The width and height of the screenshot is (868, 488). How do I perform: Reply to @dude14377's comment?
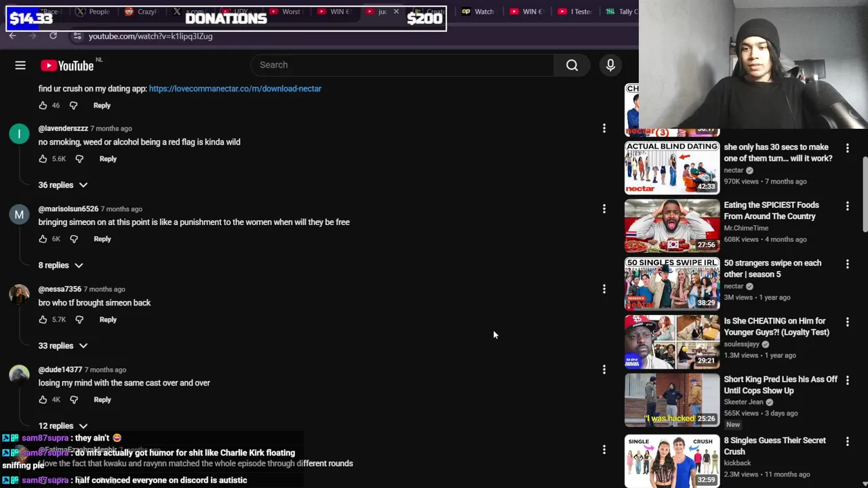point(102,399)
